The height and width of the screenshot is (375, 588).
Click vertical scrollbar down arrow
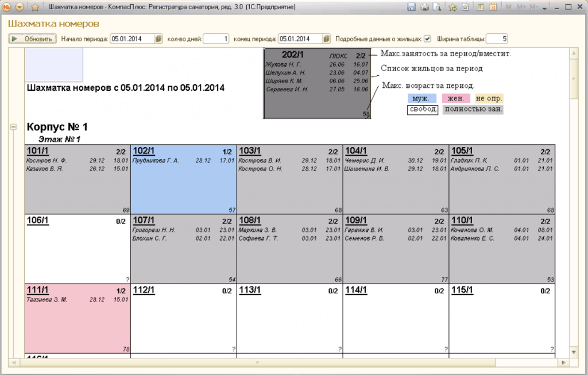574,352
